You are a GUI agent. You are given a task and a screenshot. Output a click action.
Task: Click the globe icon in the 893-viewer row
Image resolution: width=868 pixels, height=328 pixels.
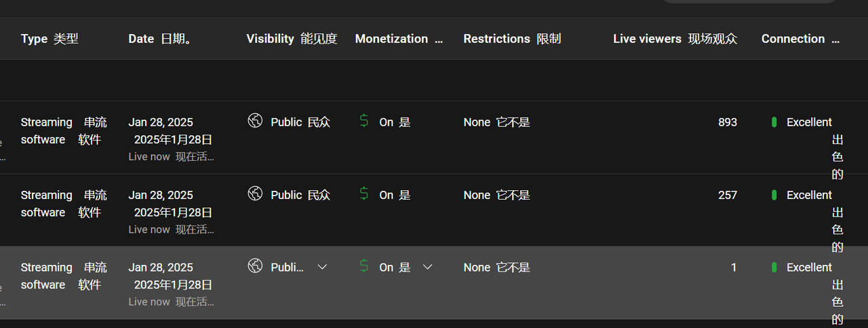(255, 121)
